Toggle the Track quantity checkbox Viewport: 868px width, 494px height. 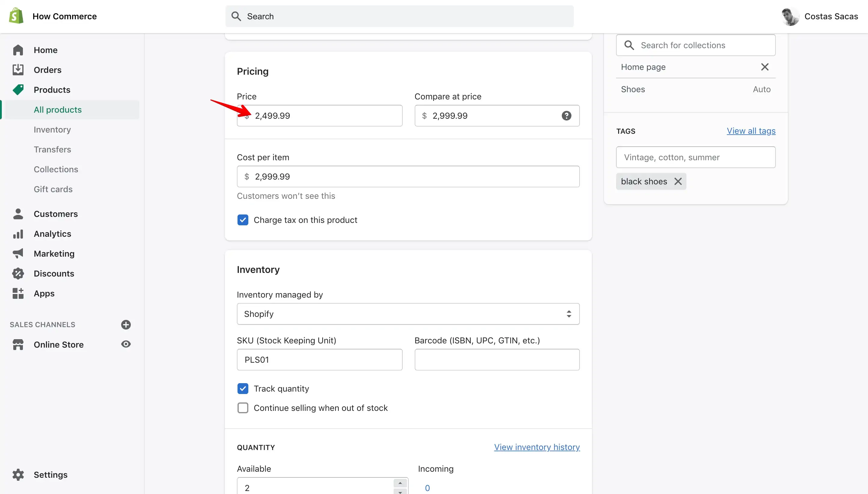click(x=243, y=389)
